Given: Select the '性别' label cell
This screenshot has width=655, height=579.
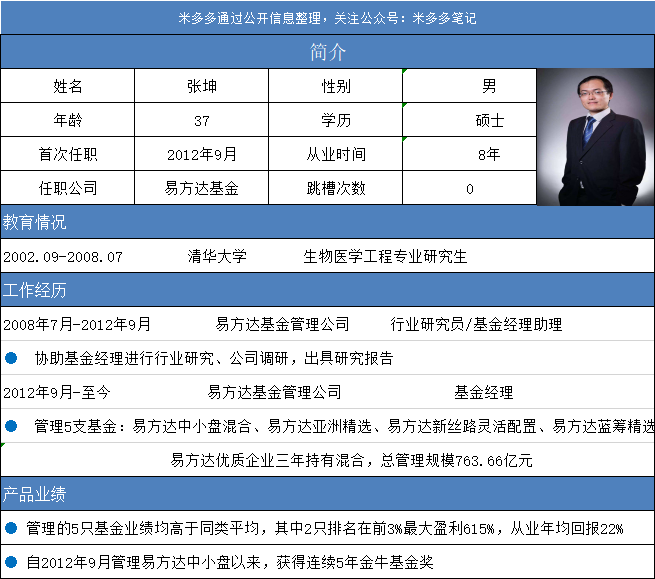Looking at the screenshot, I should [x=335, y=86].
